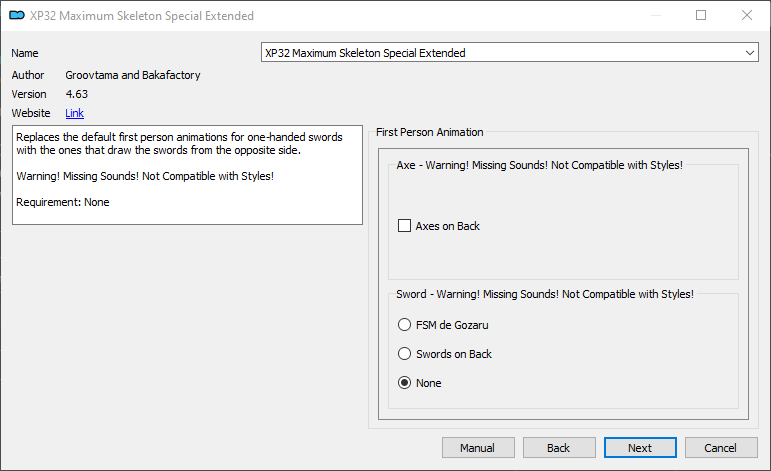771x471 pixels.
Task: Click the mod installer icon in title bar
Action: click(x=16, y=16)
